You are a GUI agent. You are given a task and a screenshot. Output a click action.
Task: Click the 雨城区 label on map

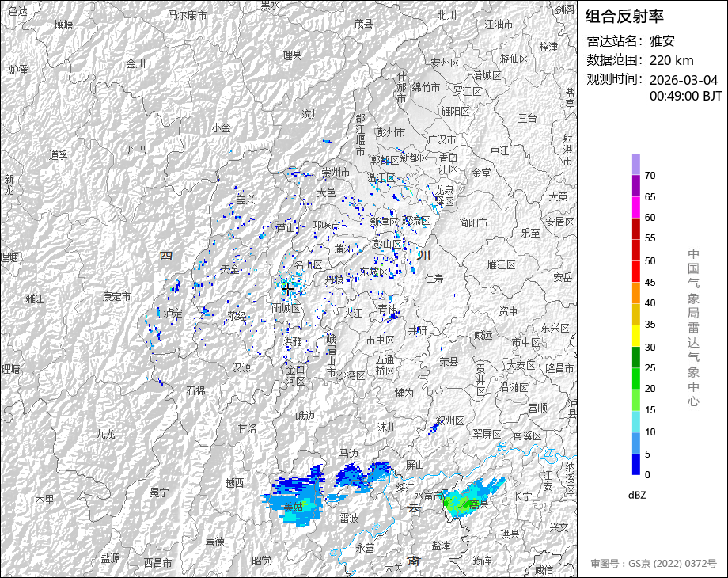(x=286, y=308)
